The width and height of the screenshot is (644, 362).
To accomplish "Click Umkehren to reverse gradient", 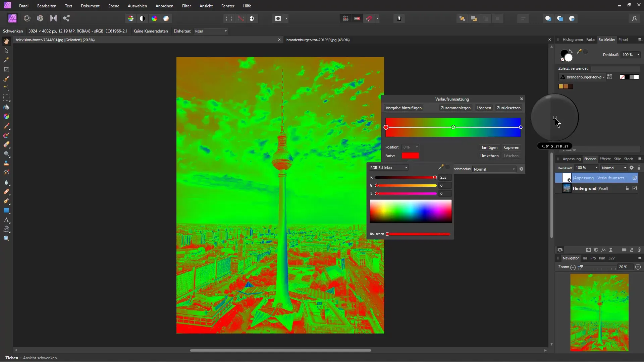I will [489, 156].
